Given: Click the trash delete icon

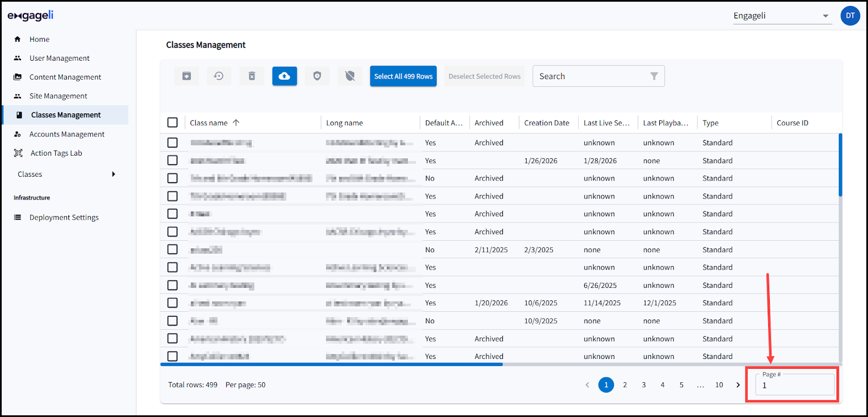Looking at the screenshot, I should coord(252,76).
